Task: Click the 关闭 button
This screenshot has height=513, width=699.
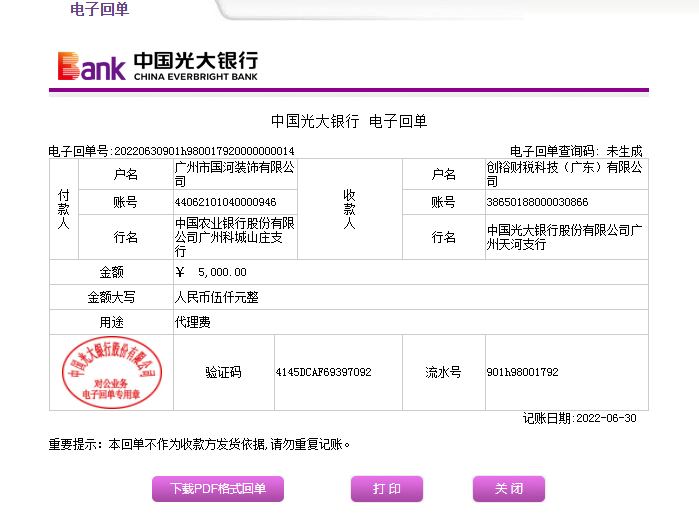Action: click(x=509, y=488)
